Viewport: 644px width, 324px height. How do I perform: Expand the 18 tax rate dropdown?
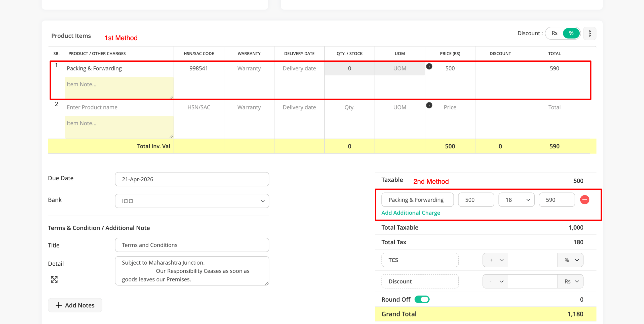click(x=516, y=200)
